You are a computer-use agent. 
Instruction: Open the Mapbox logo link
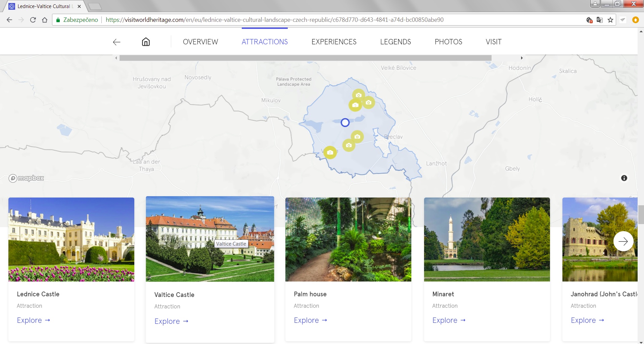coord(26,178)
